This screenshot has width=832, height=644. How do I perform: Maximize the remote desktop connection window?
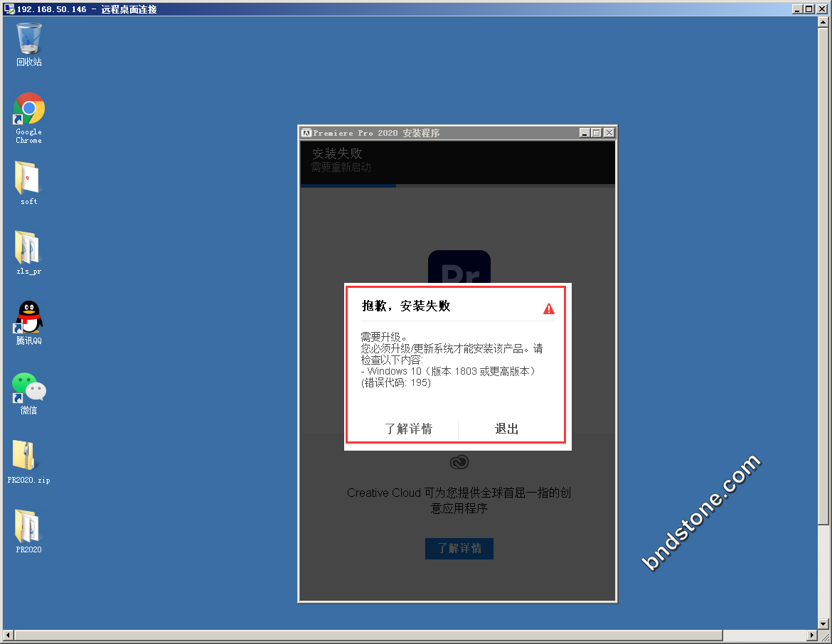[x=809, y=9]
